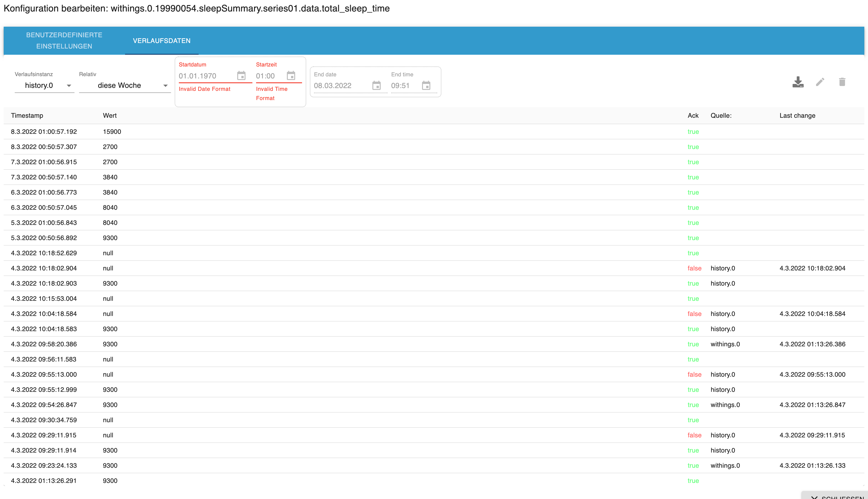Select the Verlaufsdaten tab
Viewport: 868px width, 499px height.
click(162, 40)
